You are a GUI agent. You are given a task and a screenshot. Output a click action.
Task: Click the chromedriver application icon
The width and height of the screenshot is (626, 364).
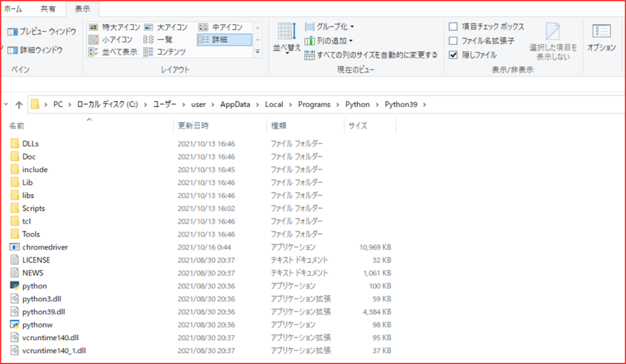pos(15,247)
